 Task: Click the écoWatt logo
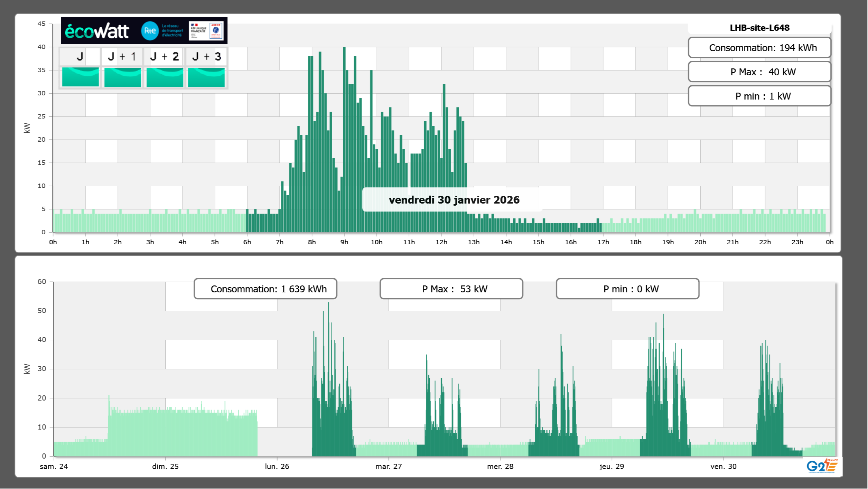[97, 31]
